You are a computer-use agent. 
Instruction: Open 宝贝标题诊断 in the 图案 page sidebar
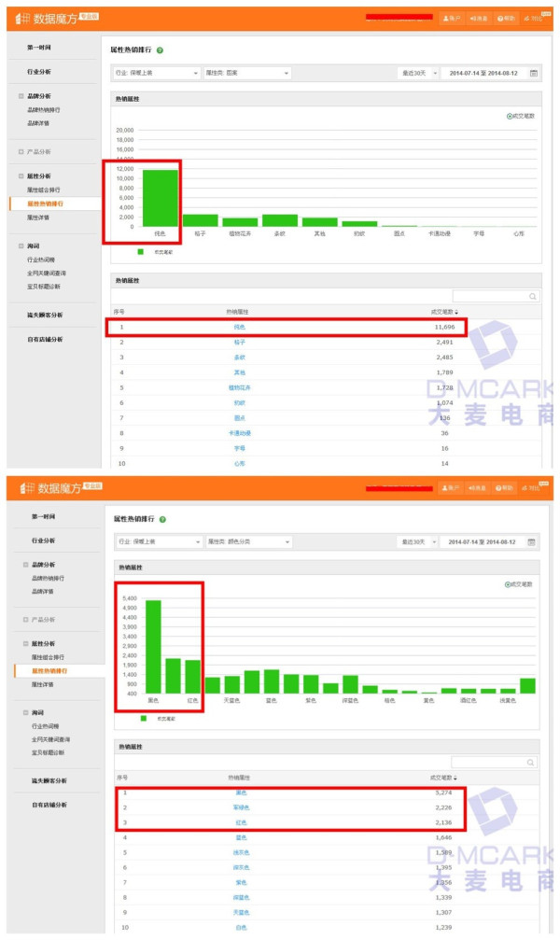click(44, 287)
